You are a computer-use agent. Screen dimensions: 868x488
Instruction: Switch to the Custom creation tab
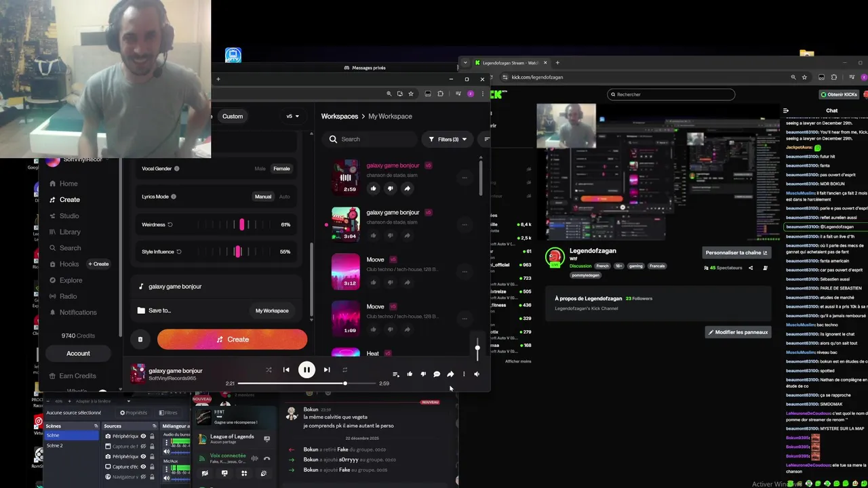(x=233, y=116)
